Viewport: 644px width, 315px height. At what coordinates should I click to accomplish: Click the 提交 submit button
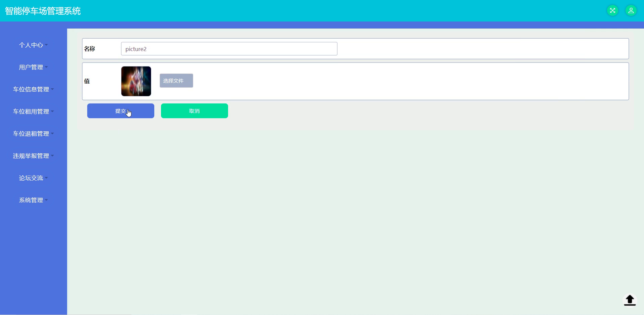tap(121, 111)
